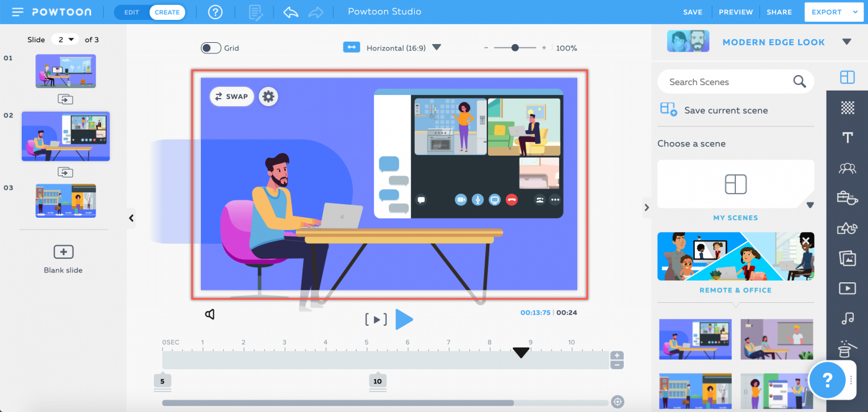Screen dimensions: 868x412
Task: Switch to EDIT mode
Action: pos(131,12)
